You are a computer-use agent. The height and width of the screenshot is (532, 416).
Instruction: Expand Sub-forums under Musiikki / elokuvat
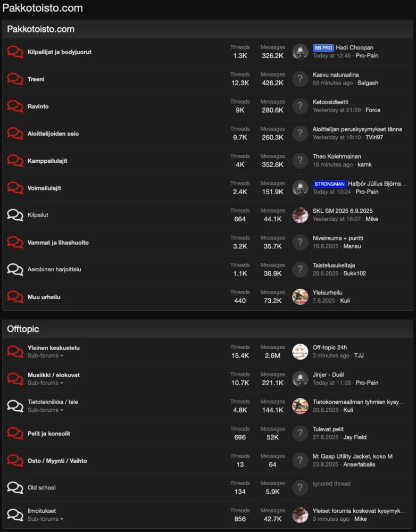click(45, 383)
